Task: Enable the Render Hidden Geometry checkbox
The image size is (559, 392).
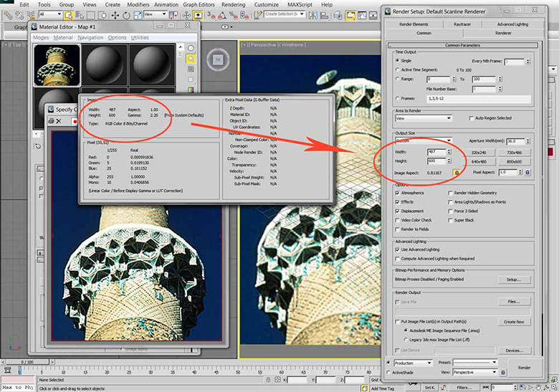Action: pos(449,193)
